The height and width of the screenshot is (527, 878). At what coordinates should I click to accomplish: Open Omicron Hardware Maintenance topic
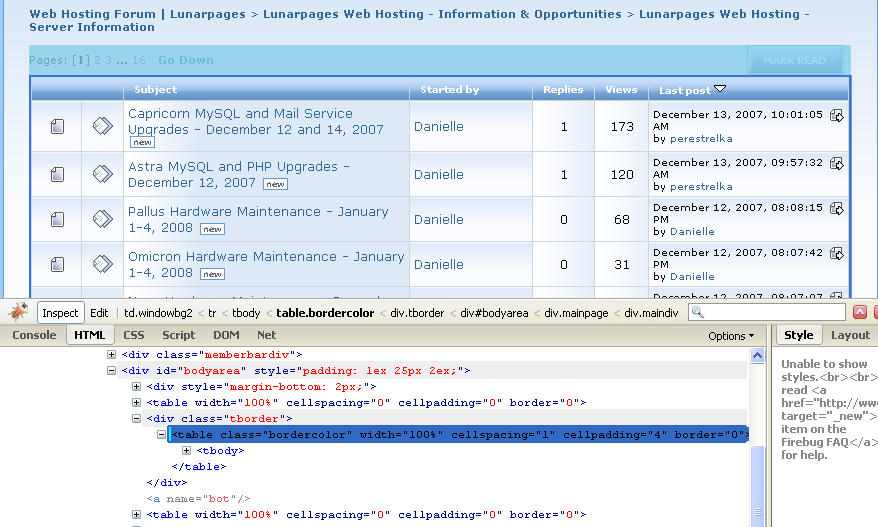pyautogui.click(x=266, y=264)
